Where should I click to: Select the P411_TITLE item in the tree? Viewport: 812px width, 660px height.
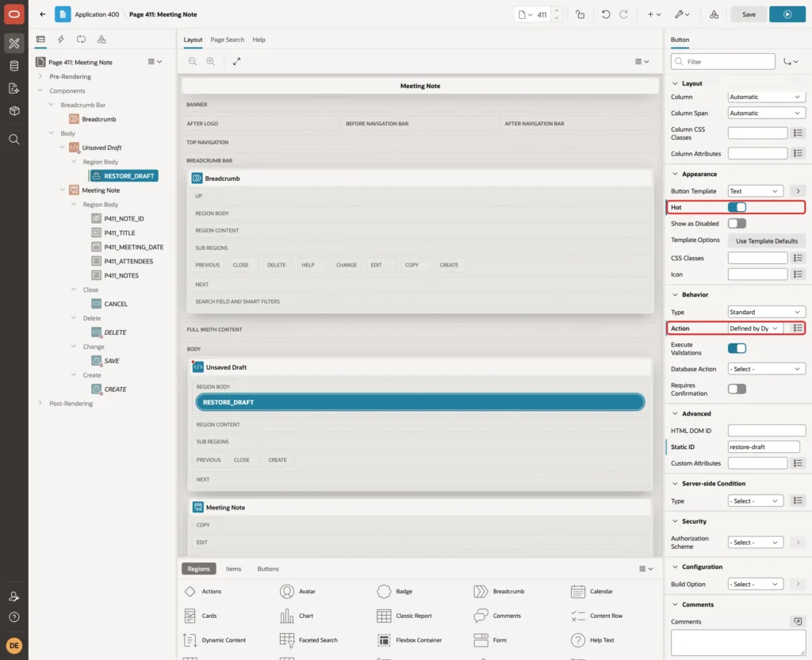tap(120, 233)
